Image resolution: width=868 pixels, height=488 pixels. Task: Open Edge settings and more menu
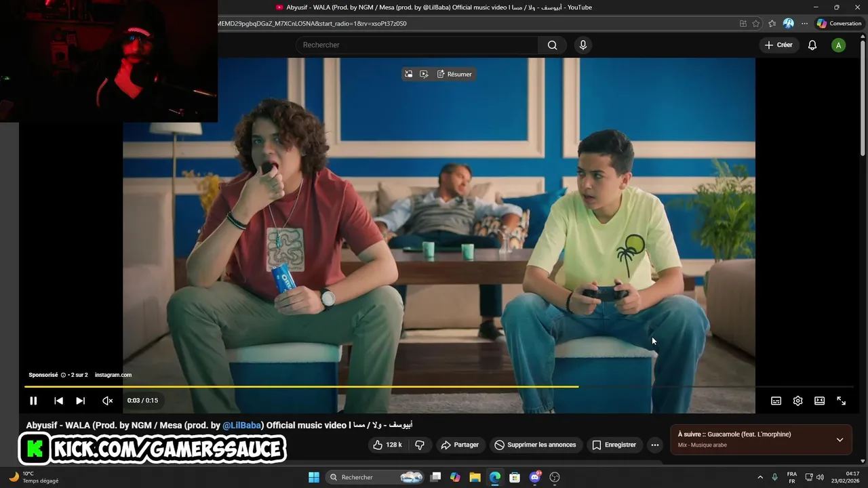pos(804,24)
